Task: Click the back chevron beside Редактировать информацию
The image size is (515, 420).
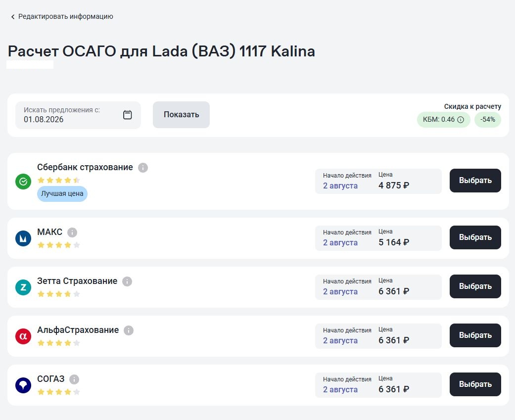Action: coord(13,17)
